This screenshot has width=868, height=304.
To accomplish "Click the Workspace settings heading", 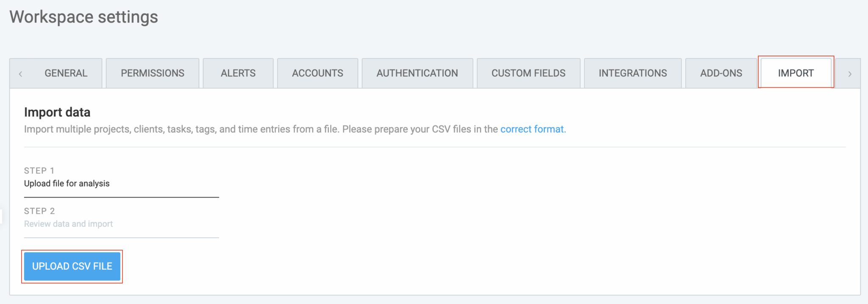I will tap(84, 17).
